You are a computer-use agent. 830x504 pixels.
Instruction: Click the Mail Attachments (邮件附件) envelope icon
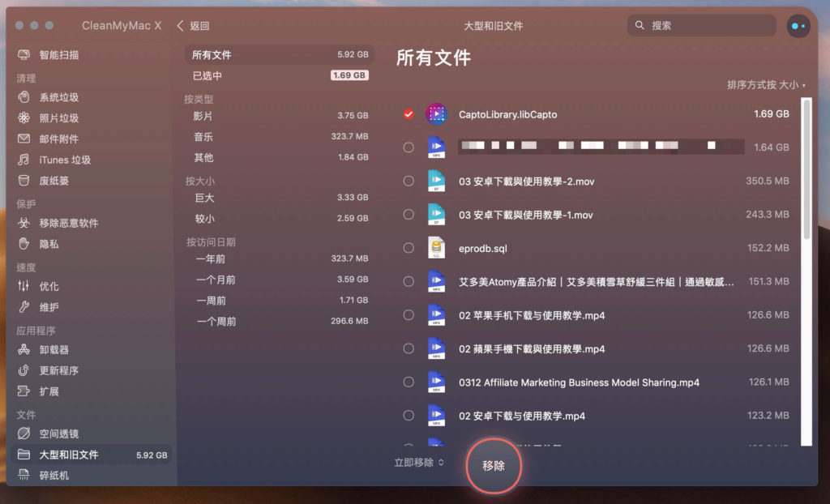[24, 139]
